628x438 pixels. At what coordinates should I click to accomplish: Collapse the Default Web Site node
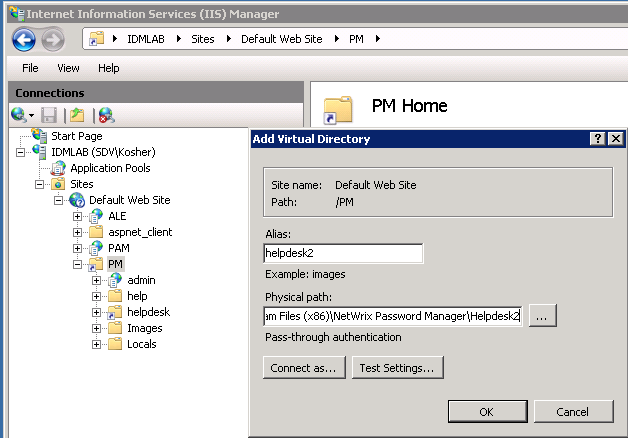pyautogui.click(x=59, y=200)
